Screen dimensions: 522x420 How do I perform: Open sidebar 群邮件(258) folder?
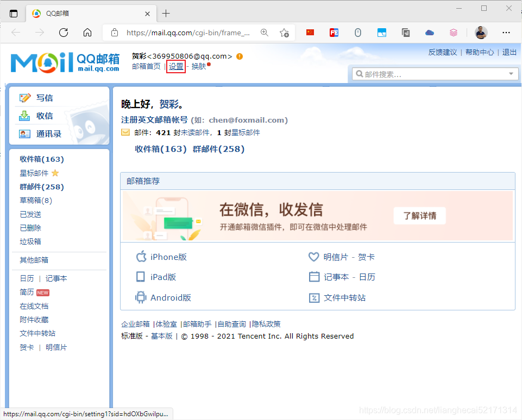coord(42,187)
